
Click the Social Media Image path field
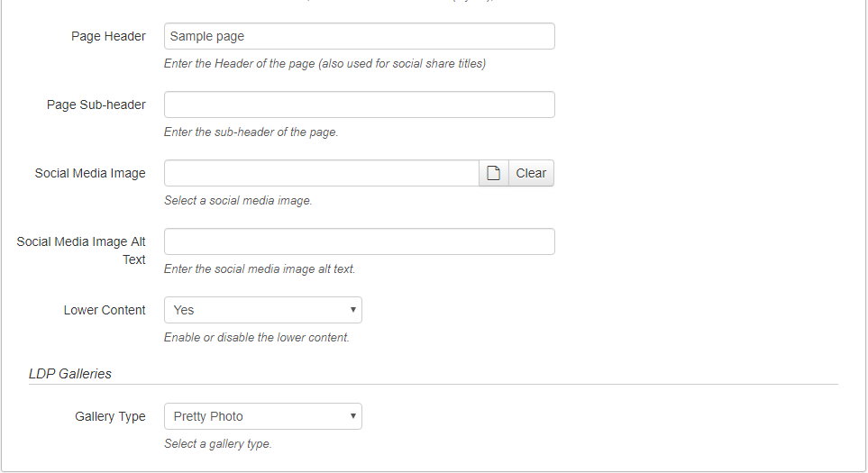tap(321, 173)
